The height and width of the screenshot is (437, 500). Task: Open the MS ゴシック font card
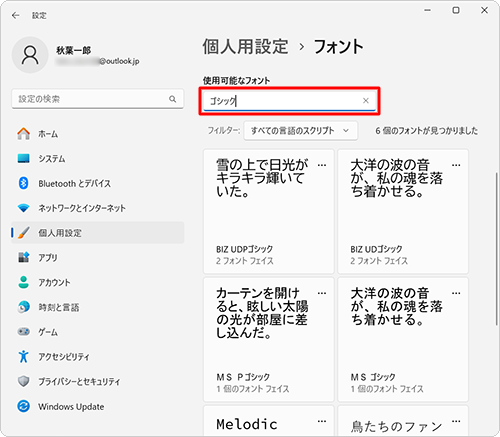click(x=403, y=340)
